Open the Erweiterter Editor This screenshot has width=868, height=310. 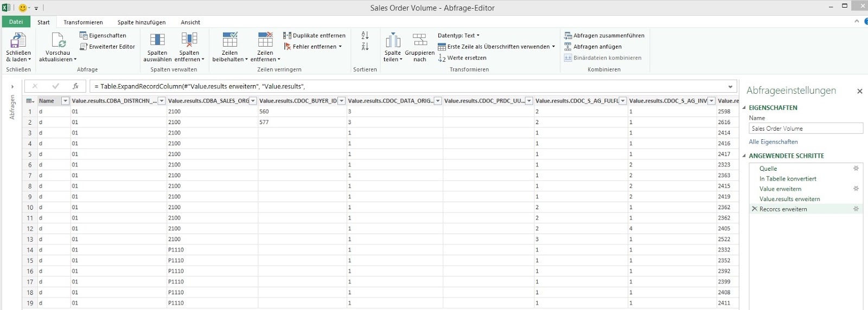tap(107, 47)
